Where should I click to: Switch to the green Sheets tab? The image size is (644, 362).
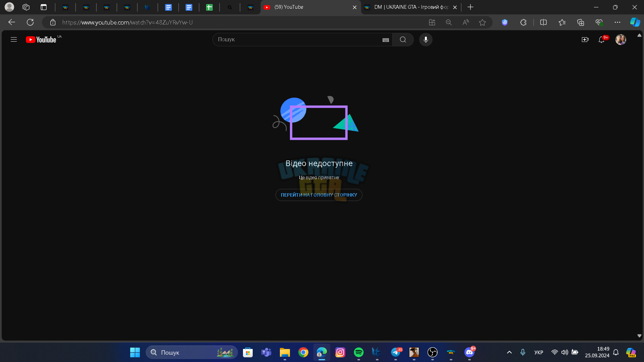tap(209, 7)
